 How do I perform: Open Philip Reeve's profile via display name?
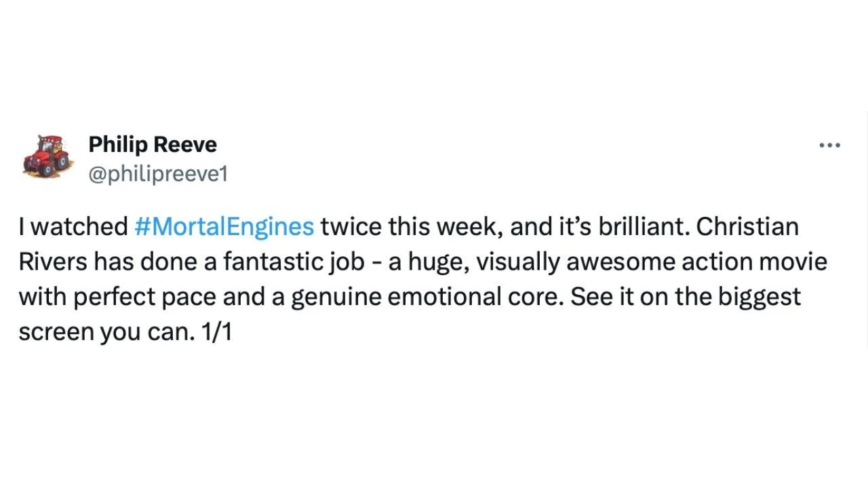[x=153, y=144]
